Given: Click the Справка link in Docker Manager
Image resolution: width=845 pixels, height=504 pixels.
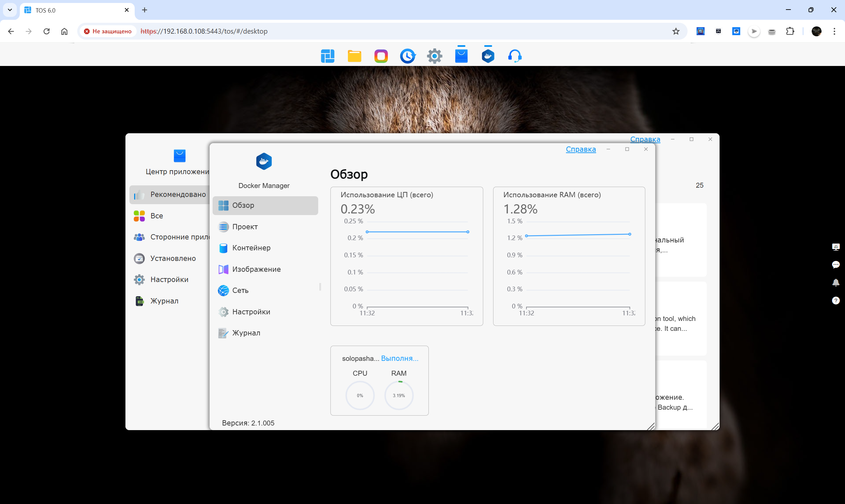Looking at the screenshot, I should click(581, 149).
